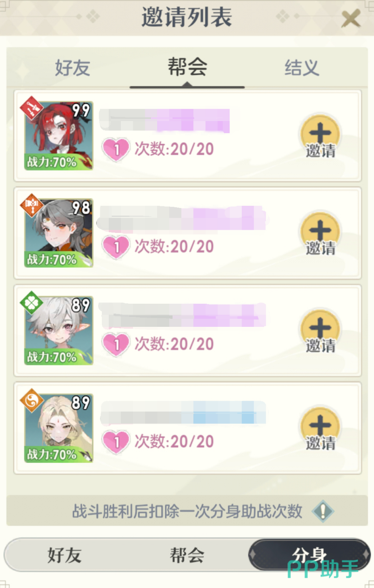The image size is (374, 588).
Task: Switch to the 结义 tab
Action: (302, 68)
